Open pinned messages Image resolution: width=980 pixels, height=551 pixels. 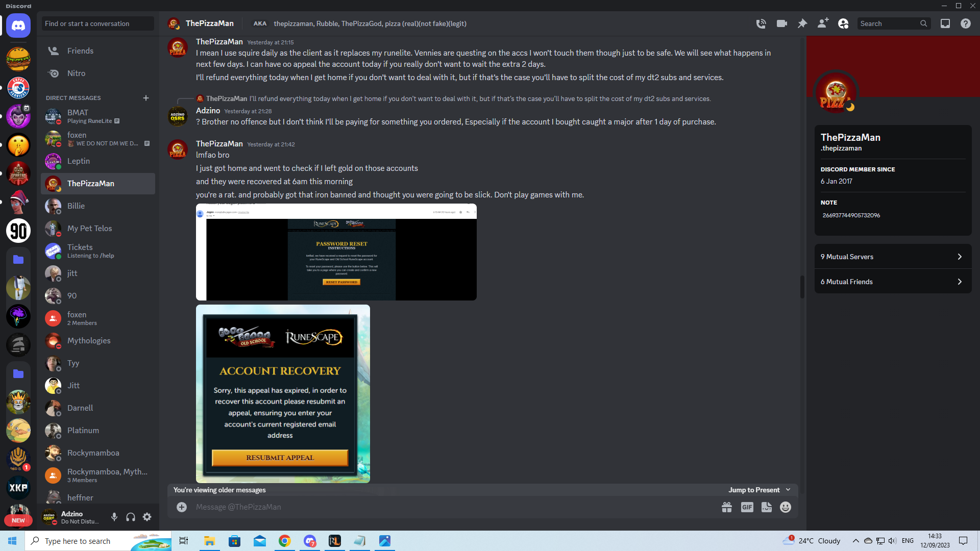(x=802, y=23)
